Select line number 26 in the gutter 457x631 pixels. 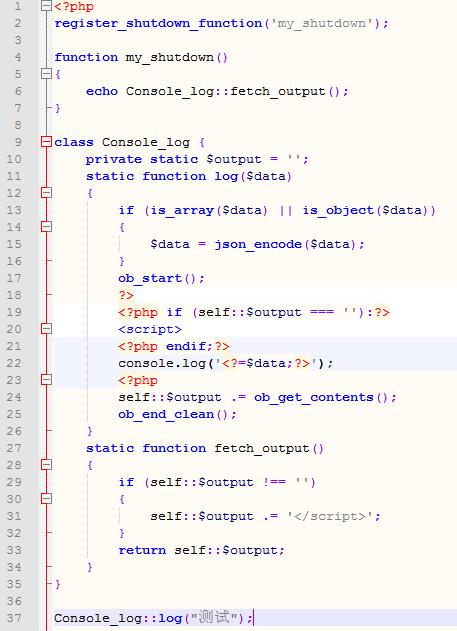pos(14,431)
